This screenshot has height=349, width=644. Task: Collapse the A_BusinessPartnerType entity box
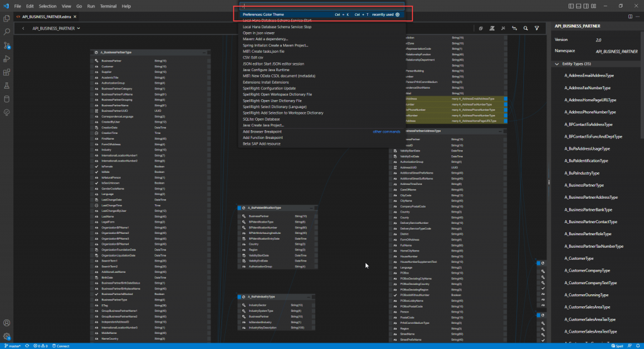tap(204, 53)
